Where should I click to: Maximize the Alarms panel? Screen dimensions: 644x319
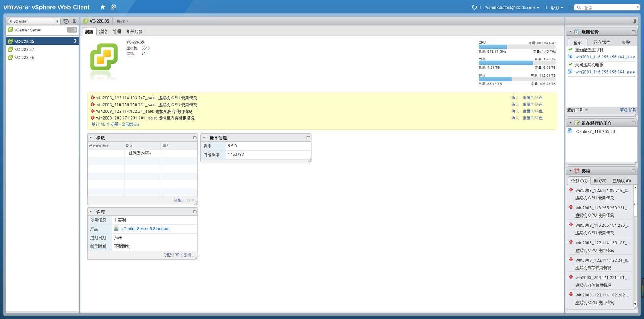pyautogui.click(x=634, y=171)
